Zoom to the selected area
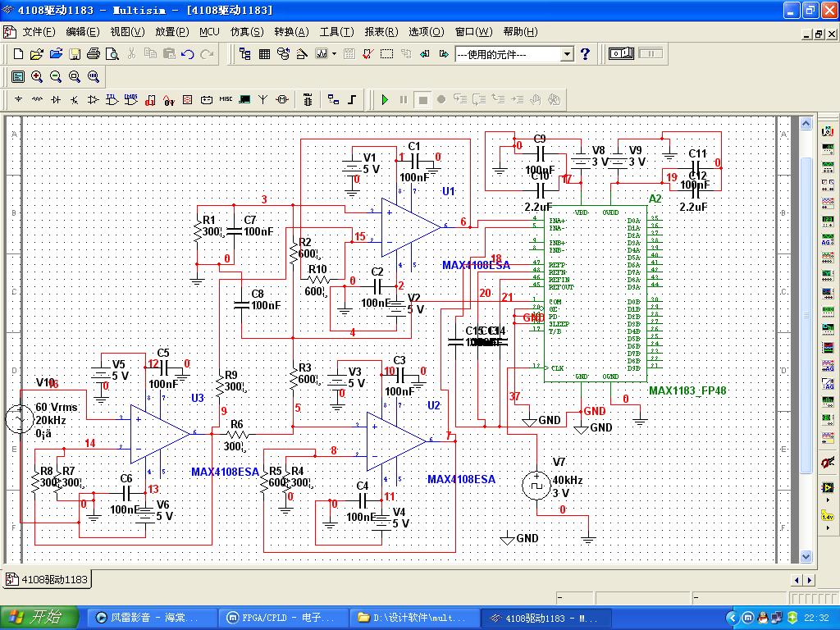Screen dimensions: 840x630 pyautogui.click(x=75, y=77)
